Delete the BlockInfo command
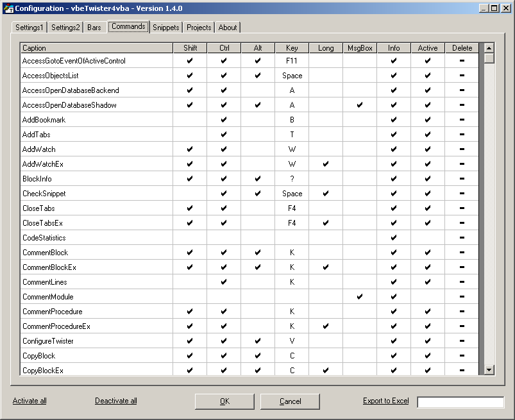This screenshot has width=515, height=420. tap(462, 179)
